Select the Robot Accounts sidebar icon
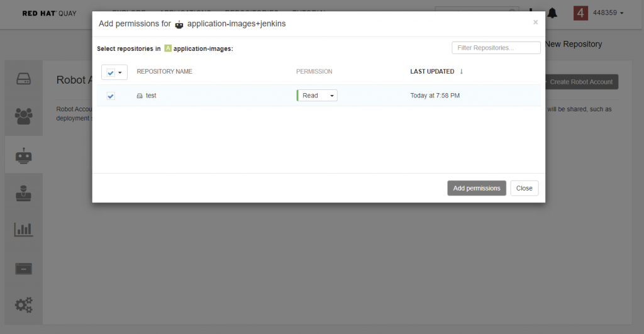This screenshot has width=644, height=334. pyautogui.click(x=23, y=156)
